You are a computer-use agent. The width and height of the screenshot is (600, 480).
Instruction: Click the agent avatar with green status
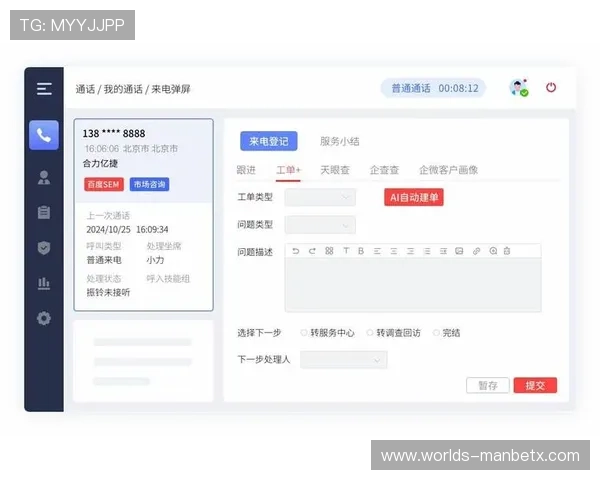pos(518,88)
